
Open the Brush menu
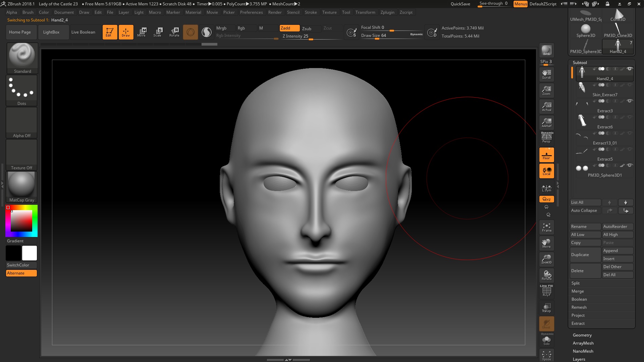click(28, 12)
